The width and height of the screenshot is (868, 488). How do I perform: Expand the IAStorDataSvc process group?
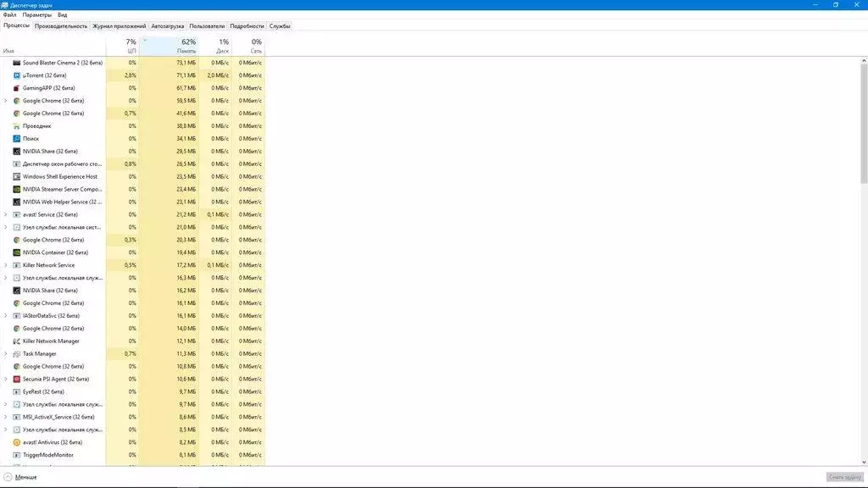coord(6,316)
